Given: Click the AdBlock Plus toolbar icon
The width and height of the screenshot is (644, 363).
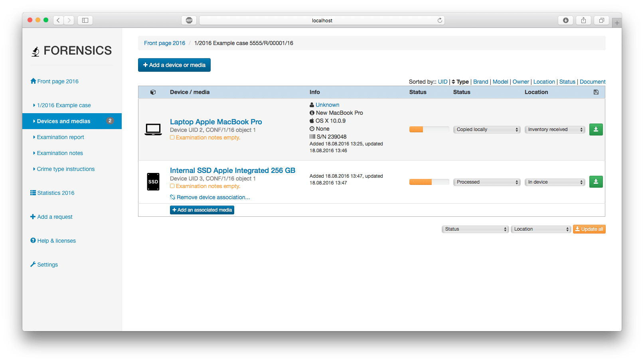Looking at the screenshot, I should 189,20.
